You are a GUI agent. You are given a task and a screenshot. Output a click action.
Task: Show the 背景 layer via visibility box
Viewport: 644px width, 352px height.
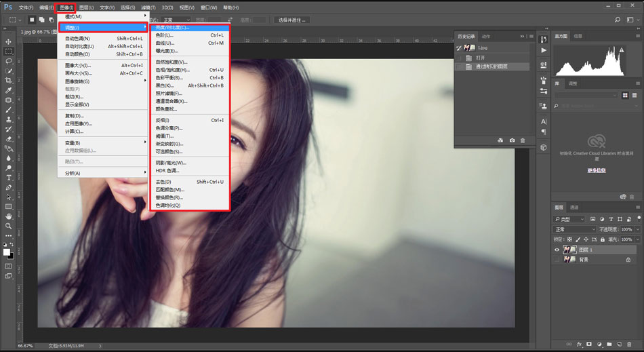[557, 259]
